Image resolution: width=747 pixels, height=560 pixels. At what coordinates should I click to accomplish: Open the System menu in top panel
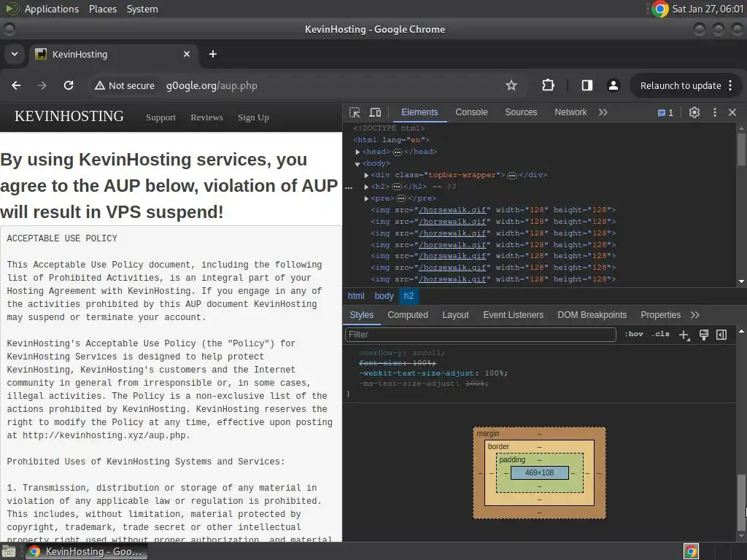pos(142,9)
